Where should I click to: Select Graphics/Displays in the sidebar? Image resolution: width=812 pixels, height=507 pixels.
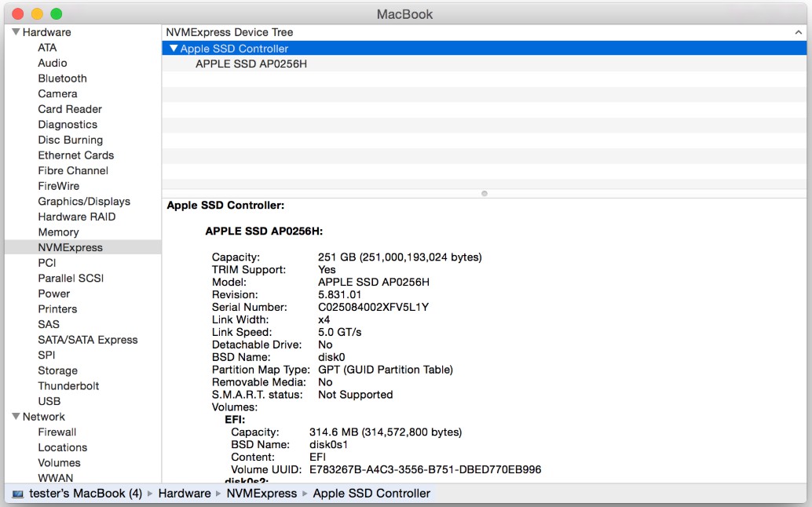[84, 201]
